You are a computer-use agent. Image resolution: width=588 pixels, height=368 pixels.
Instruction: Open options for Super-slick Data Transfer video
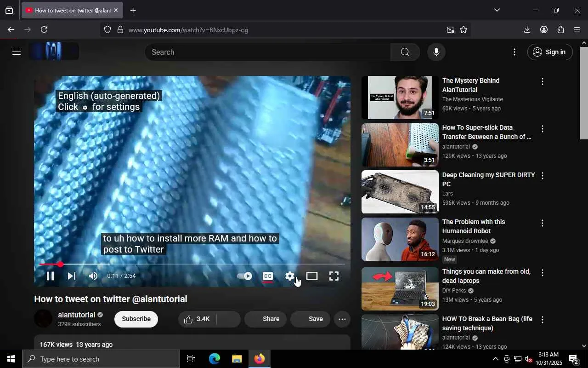pos(543,129)
